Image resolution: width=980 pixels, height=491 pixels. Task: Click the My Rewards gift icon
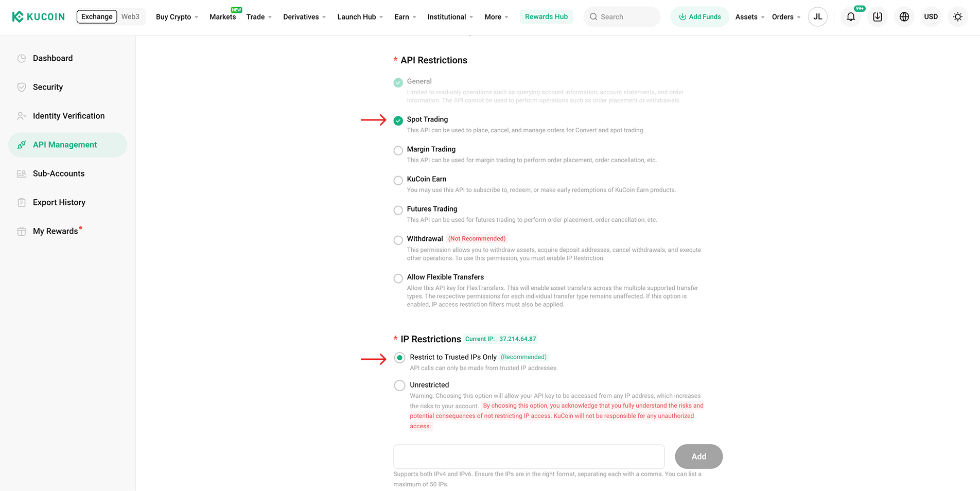(22, 231)
